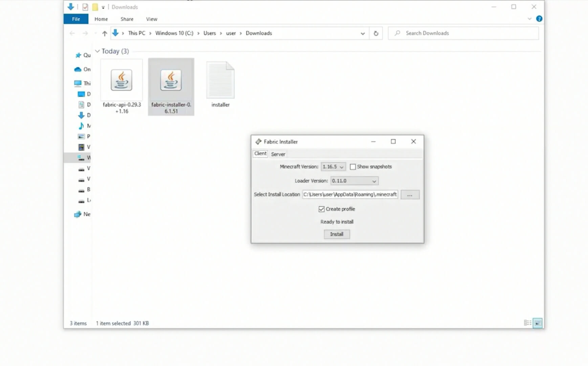Click the Search Downloads field
The height and width of the screenshot is (366, 588).
(x=463, y=33)
